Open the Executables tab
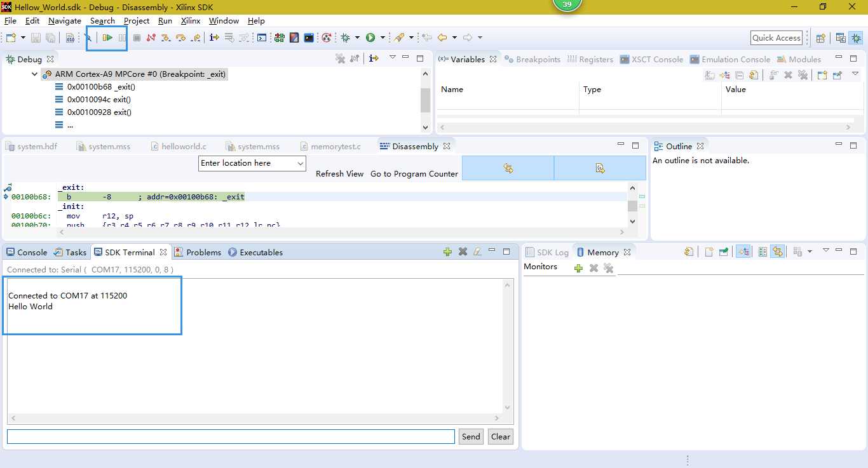The image size is (868, 468). coord(255,252)
